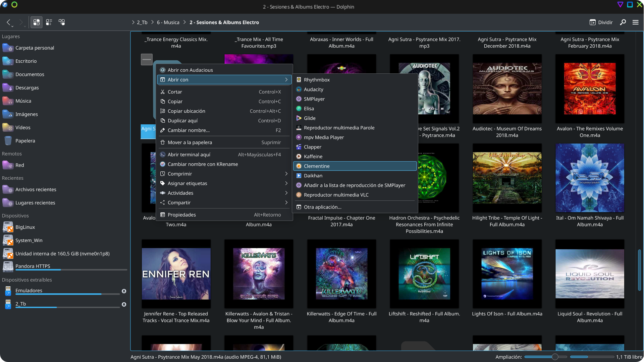This screenshot has width=644, height=362.
Task: Choose Otra aplicación...
Action: pyautogui.click(x=355, y=207)
